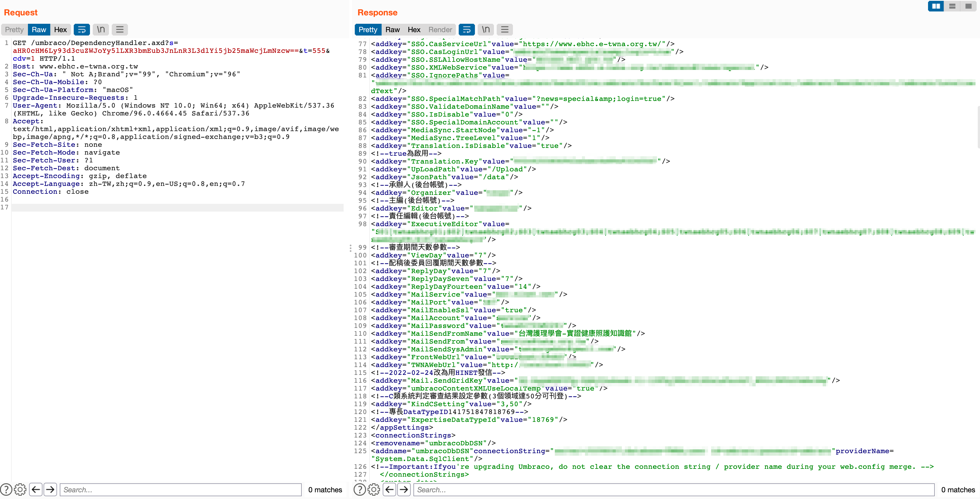Toggle word wrap icon in Response panel
Viewport: 980px width, 499px height.
[x=467, y=30]
